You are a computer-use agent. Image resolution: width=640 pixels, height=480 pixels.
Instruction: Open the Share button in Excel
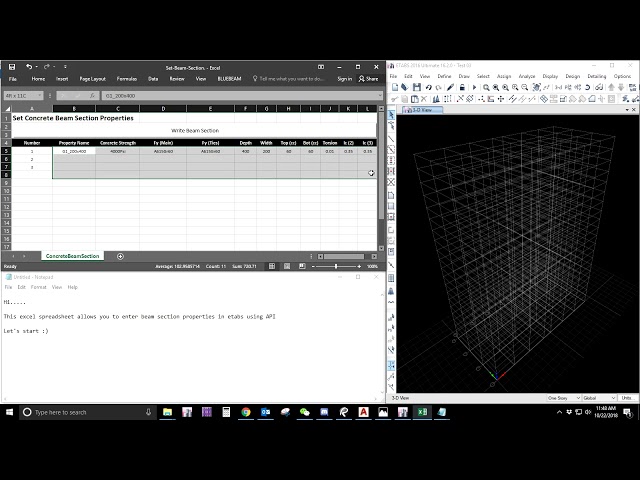click(369, 79)
